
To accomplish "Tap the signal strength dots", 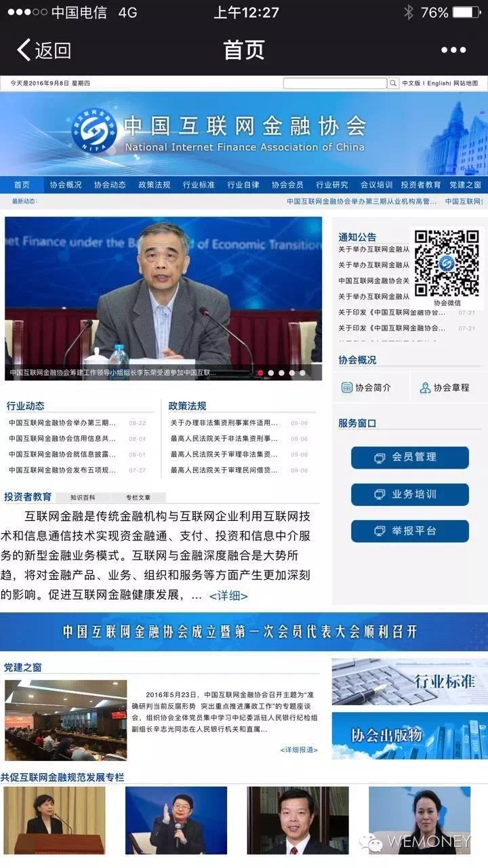I will 27,12.
